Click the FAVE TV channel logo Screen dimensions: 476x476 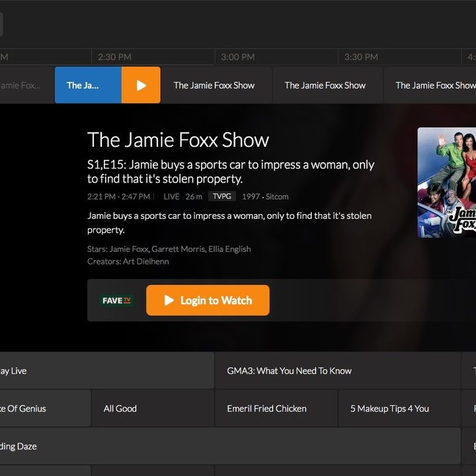pos(117,301)
